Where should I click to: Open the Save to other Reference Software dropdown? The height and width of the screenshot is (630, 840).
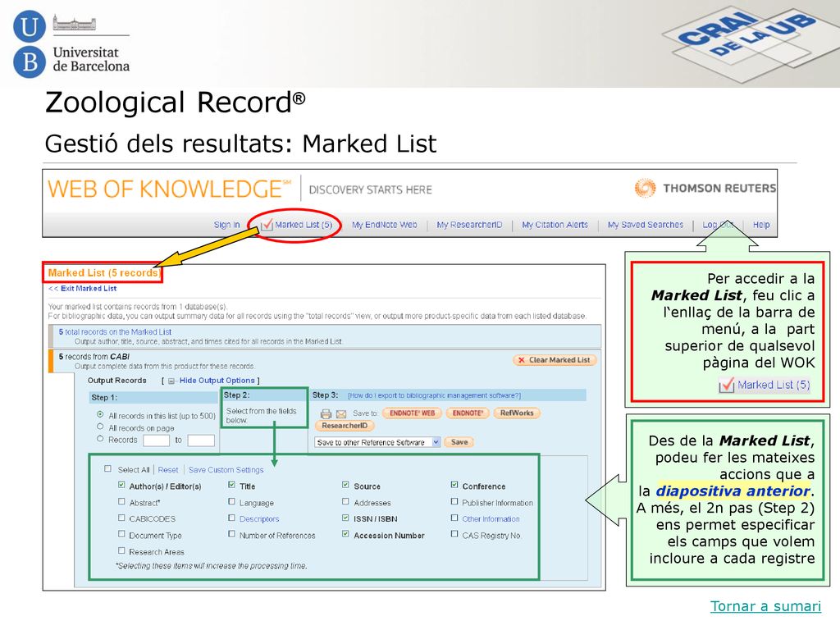377,442
